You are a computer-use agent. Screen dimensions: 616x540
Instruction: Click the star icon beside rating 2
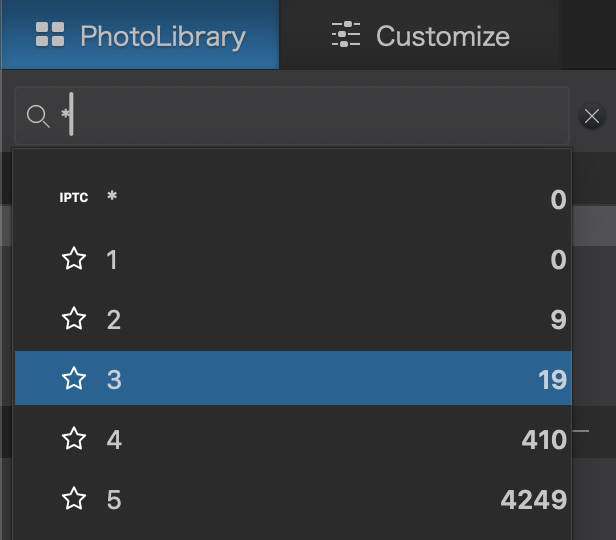[73, 320]
